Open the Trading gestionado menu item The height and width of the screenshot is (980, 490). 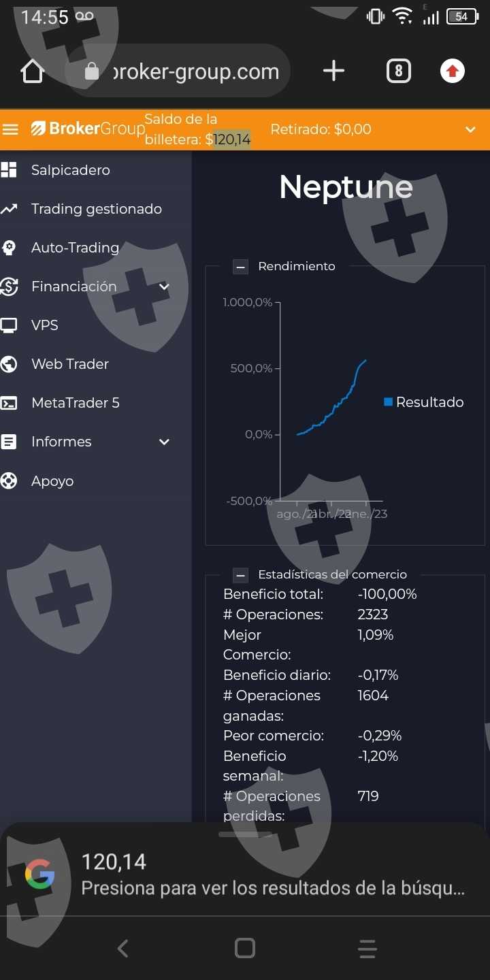pyautogui.click(x=96, y=209)
